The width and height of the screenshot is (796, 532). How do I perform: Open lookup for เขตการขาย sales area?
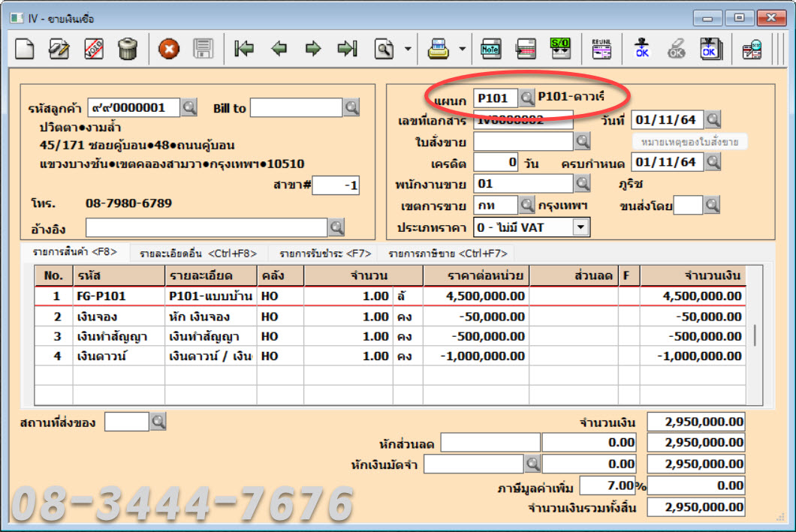(527, 206)
